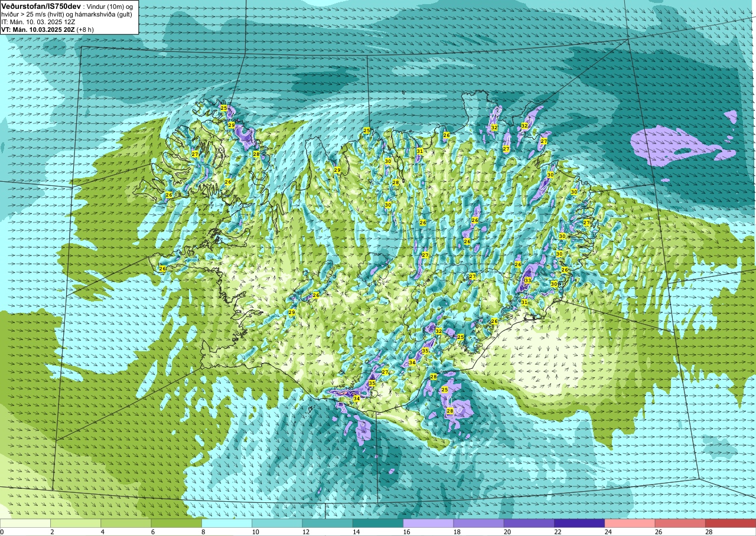The height and width of the screenshot is (536, 756).
Task: Pick the dark teal 14–16 legend swatch
Action: coord(378,523)
